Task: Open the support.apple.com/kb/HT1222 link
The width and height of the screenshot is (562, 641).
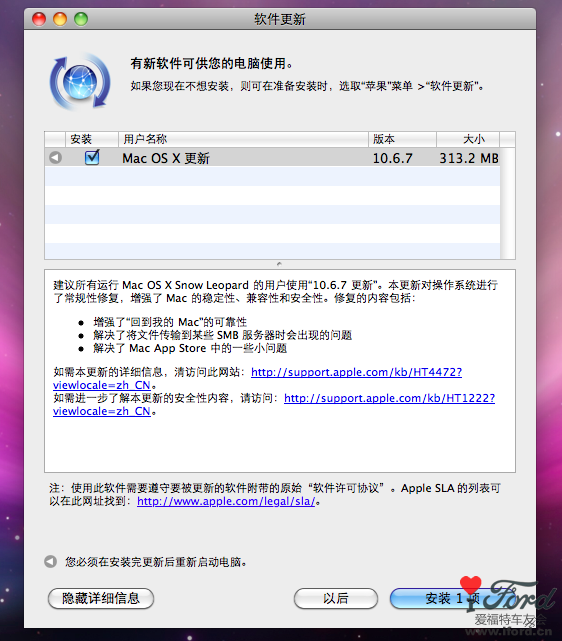Action: coord(389,398)
